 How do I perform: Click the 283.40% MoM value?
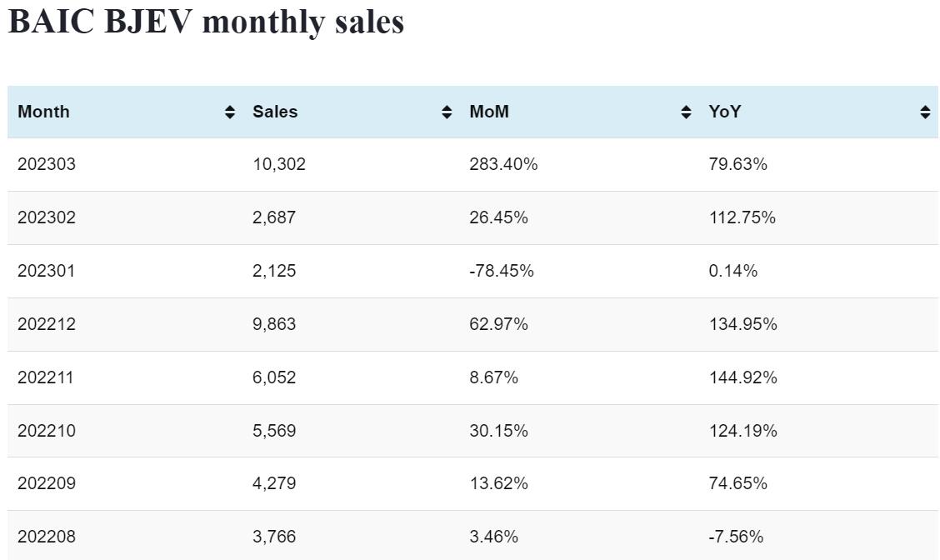[503, 164]
